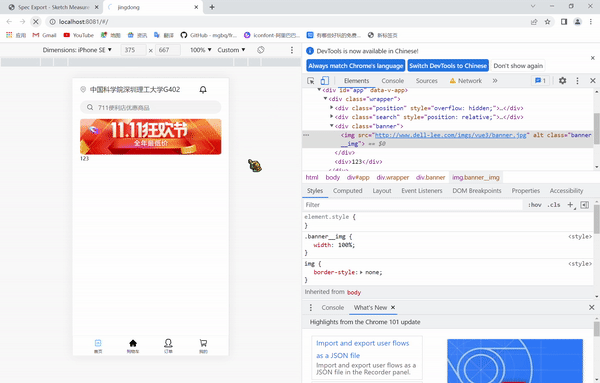The width and height of the screenshot is (600, 383).
Task: Stop loading the page button
Action: [x=36, y=22]
